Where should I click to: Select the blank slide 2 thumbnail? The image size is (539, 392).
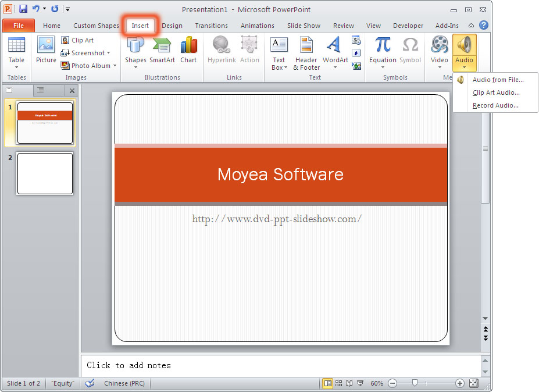click(x=45, y=173)
